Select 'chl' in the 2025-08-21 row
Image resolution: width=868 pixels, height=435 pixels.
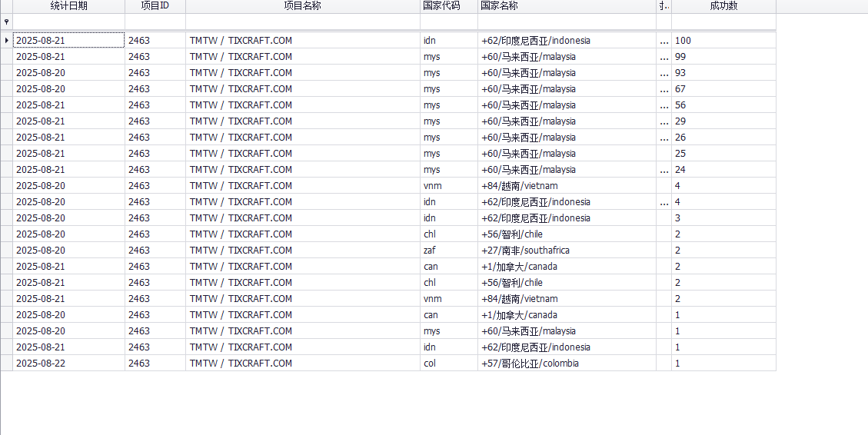click(449, 282)
